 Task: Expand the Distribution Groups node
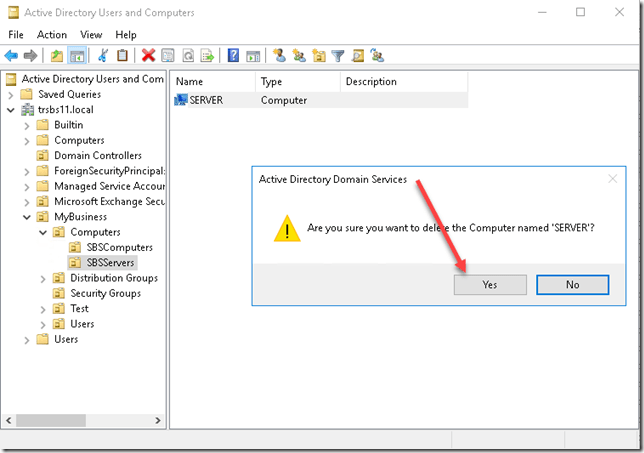(43, 278)
